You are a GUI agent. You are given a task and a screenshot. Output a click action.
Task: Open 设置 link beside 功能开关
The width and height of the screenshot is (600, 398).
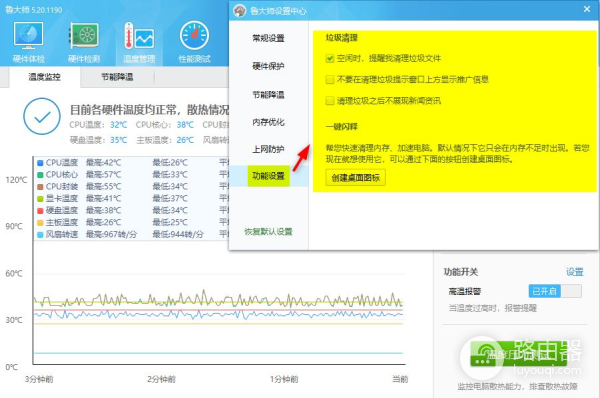tap(575, 272)
